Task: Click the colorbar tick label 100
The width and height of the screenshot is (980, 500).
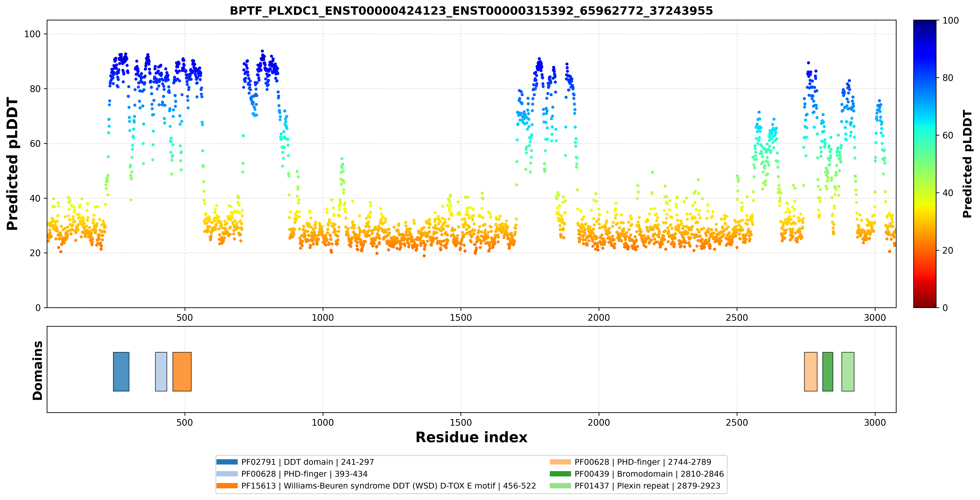Action: pyautogui.click(x=950, y=21)
